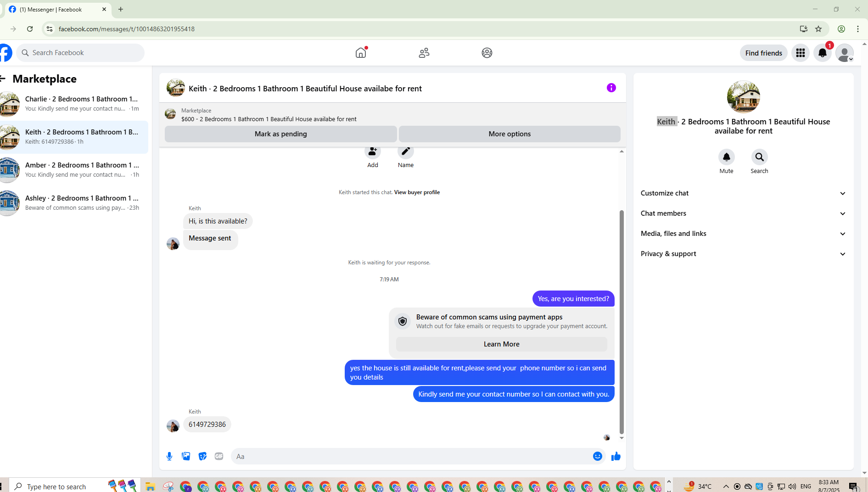Click the shield icon in scam warning

[403, 321]
